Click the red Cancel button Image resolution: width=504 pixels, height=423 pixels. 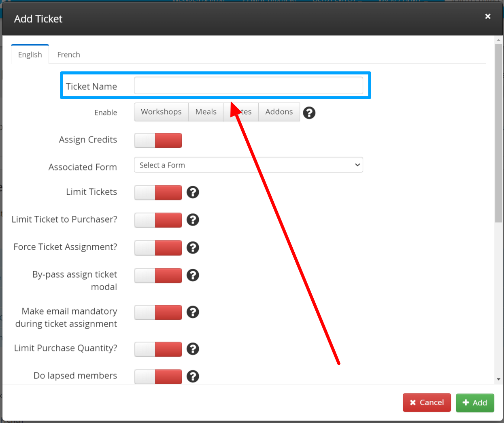pyautogui.click(x=427, y=403)
